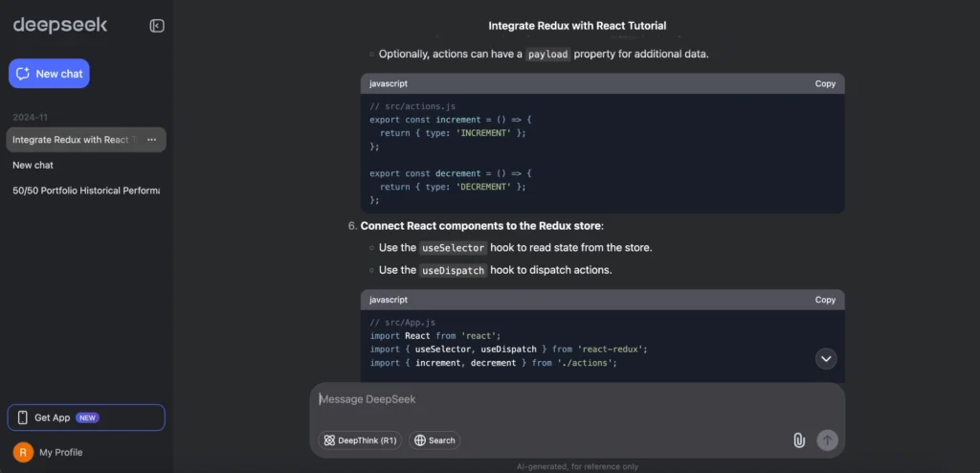Click the paperclip attach file icon
Screen dimensions: 980x473
[x=799, y=439]
